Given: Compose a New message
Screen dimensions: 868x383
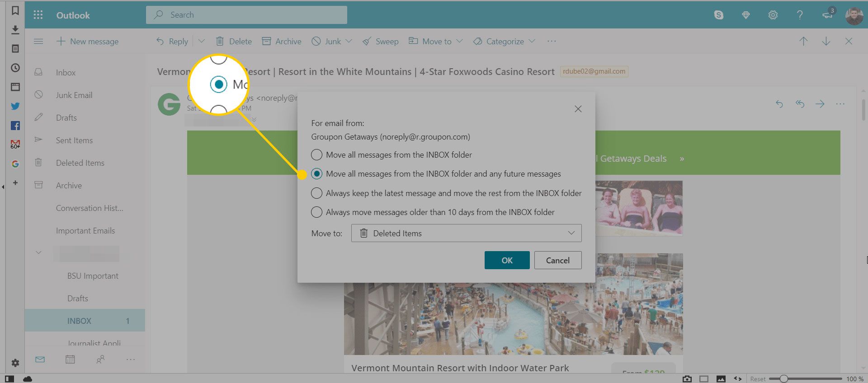Looking at the screenshot, I should pyautogui.click(x=87, y=41).
